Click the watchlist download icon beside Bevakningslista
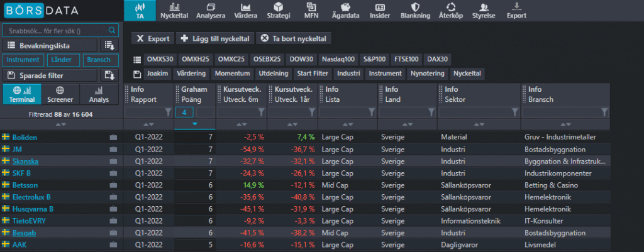This screenshot has height=252, width=644. tap(110, 45)
